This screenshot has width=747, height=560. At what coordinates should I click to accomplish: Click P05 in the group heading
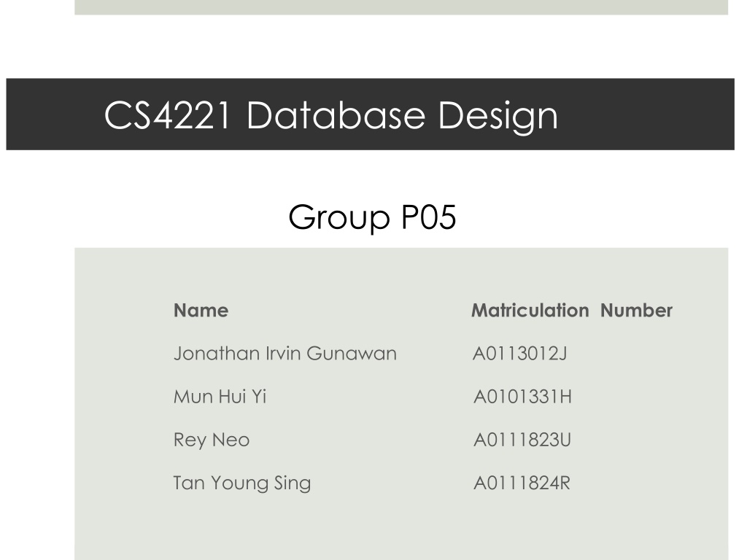pyautogui.click(x=429, y=217)
